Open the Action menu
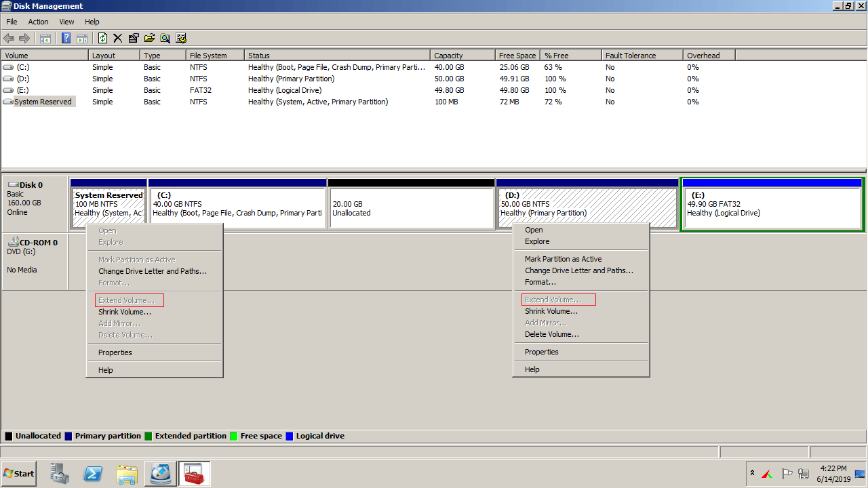Viewport: 868px width, 488px height. pos(38,22)
